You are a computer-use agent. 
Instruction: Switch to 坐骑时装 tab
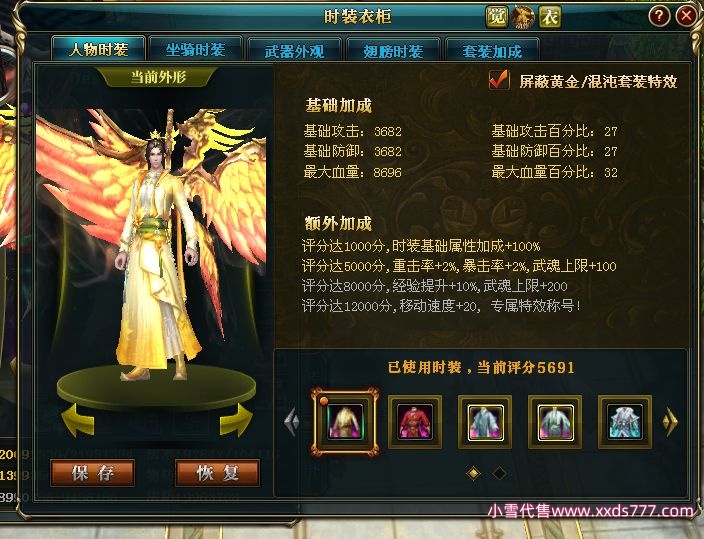(x=196, y=49)
